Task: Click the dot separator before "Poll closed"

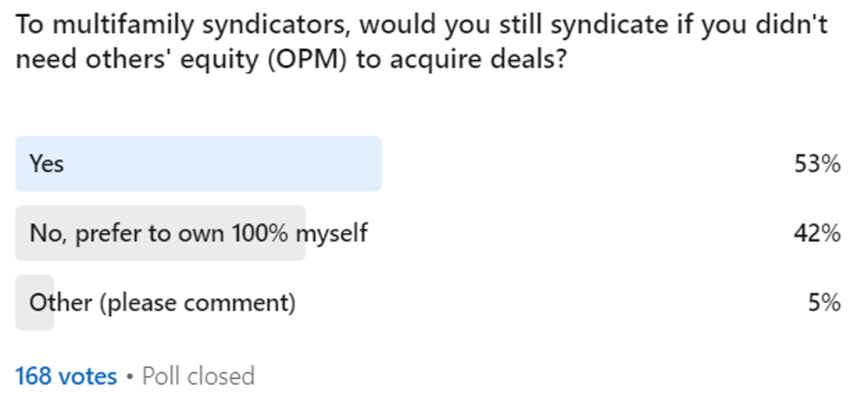Action: coord(130,376)
